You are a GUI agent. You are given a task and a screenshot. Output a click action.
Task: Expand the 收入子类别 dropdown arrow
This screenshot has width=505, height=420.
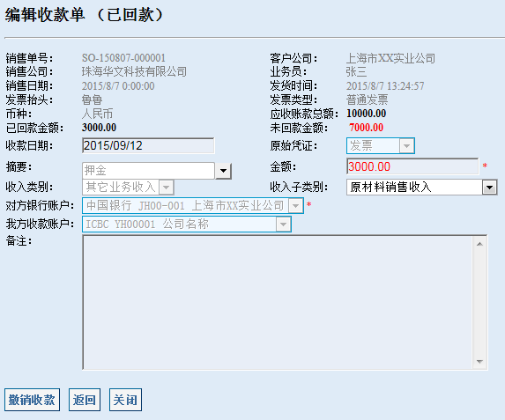coord(489,187)
